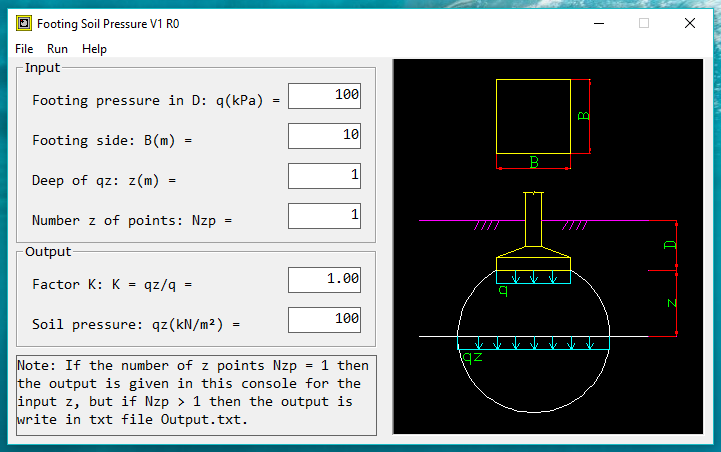The image size is (721, 452).
Task: Click the 'Output' group box heading
Action: click(x=48, y=252)
